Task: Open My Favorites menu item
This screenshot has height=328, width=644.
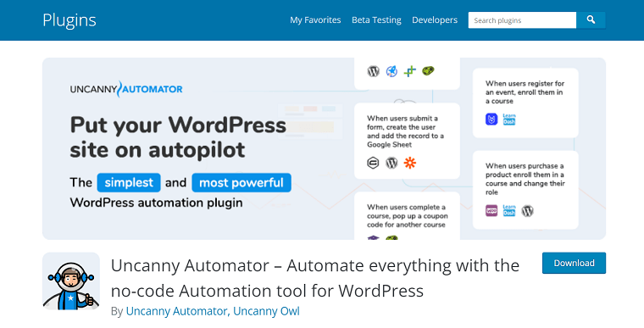Action: click(x=315, y=20)
